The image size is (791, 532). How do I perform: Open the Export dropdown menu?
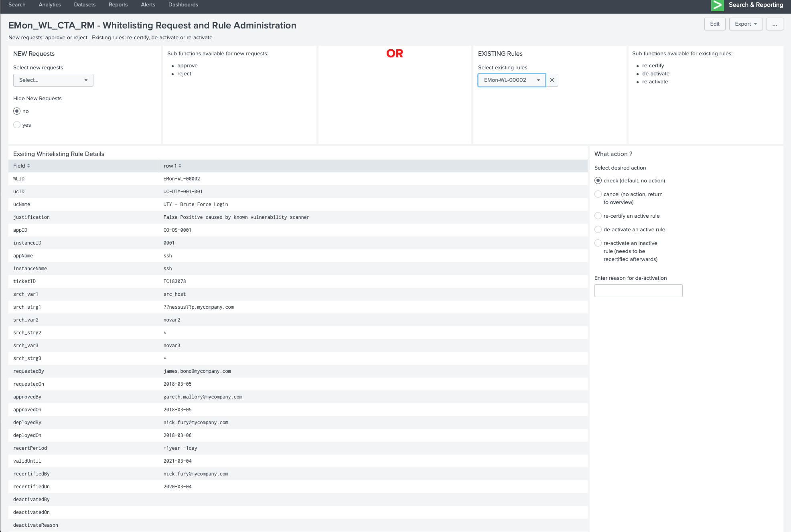coord(746,24)
